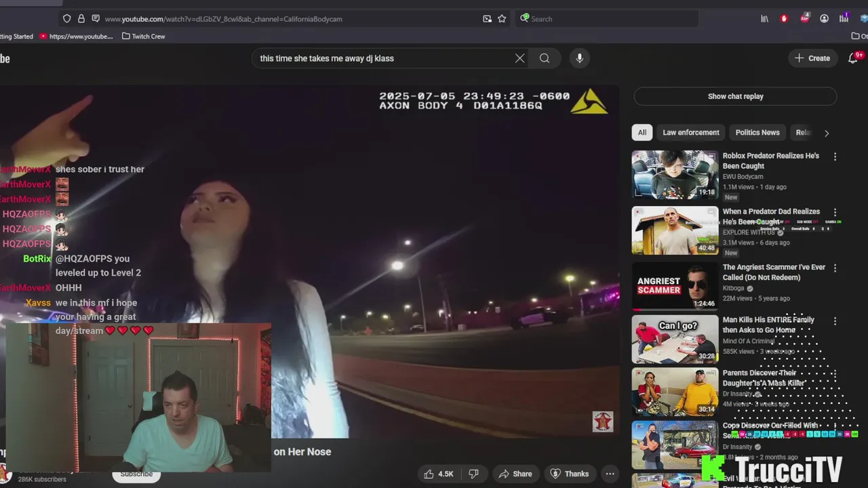The width and height of the screenshot is (868, 488).
Task: Open the youtube.com bookmark in bookmarks bar
Action: pyautogui.click(x=76, y=37)
